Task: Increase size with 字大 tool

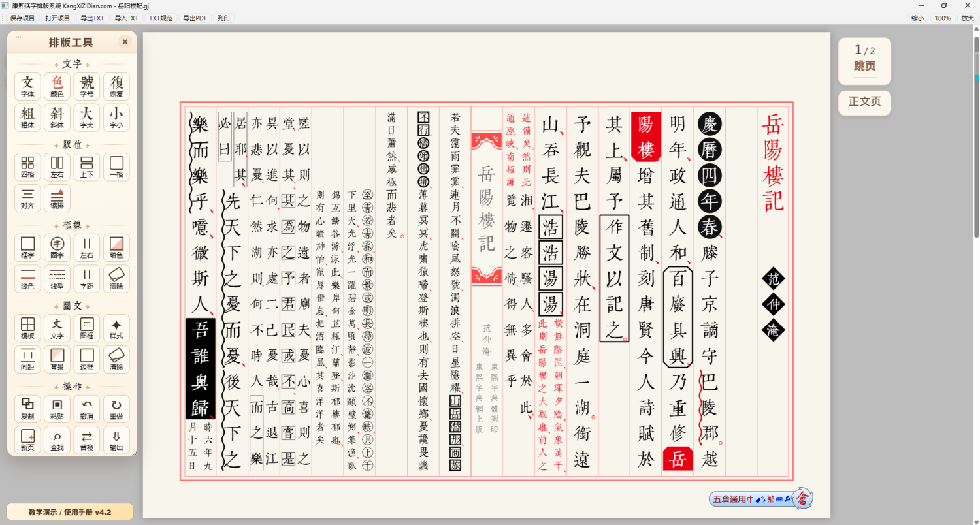Action: [87, 118]
